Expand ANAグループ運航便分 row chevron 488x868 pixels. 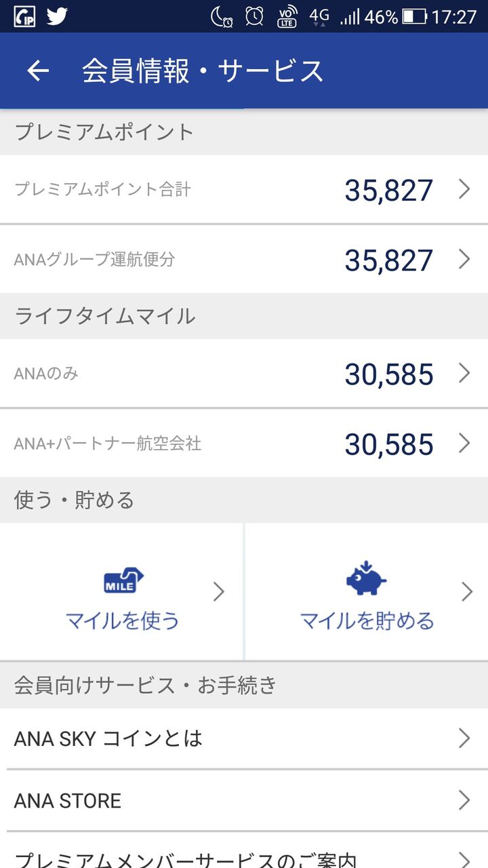464,259
